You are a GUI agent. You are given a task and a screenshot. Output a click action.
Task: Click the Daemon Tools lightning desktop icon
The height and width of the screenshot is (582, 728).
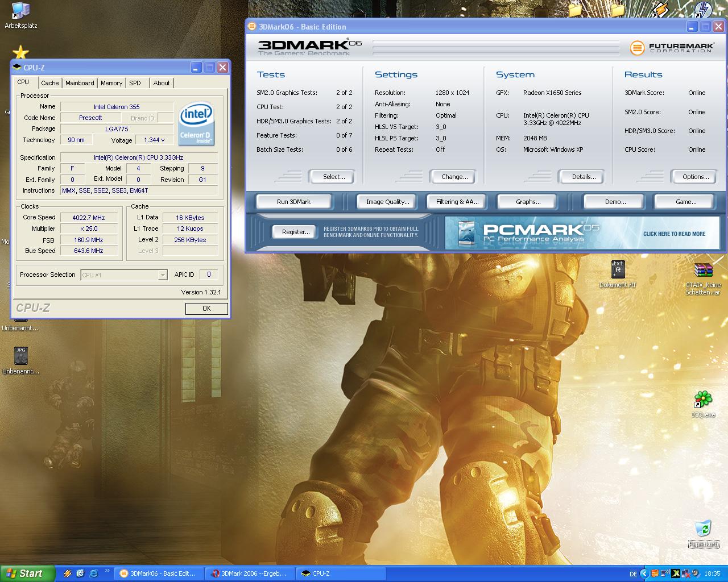[x=703, y=10]
